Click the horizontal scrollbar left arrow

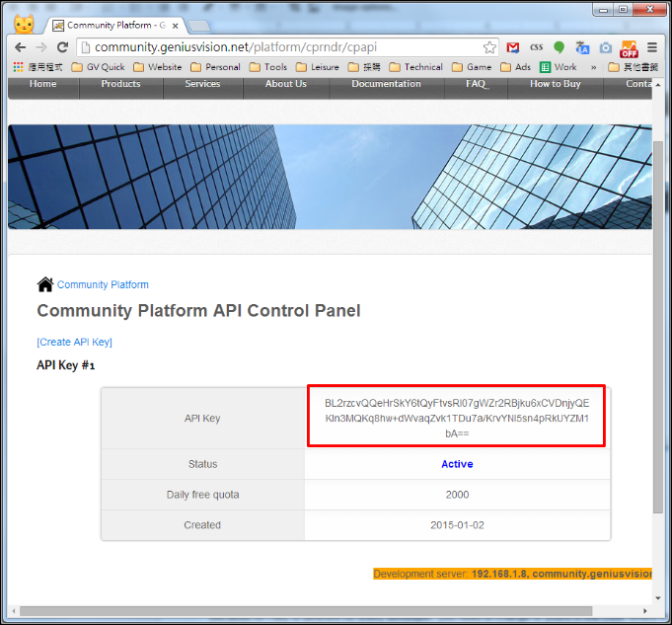(14, 611)
